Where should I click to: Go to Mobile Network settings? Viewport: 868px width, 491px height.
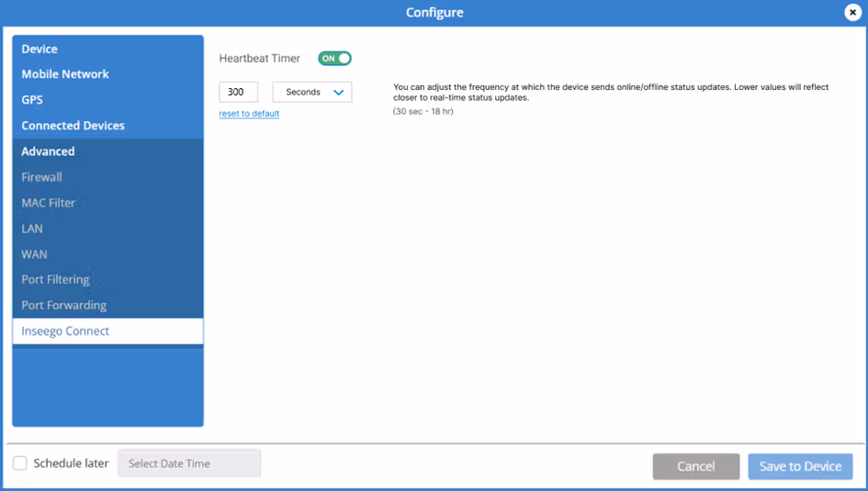click(x=108, y=74)
